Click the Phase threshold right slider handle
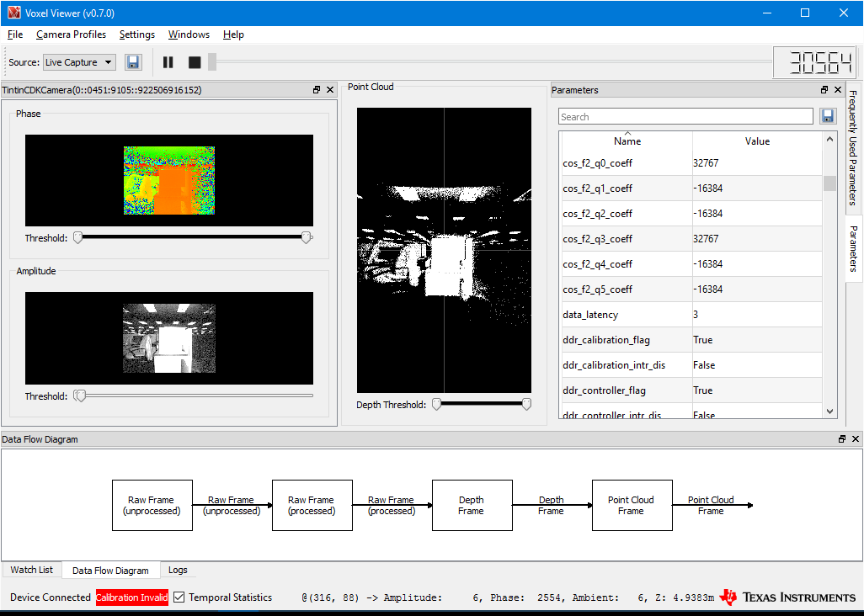Image resolution: width=864 pixels, height=616 pixels. (307, 237)
